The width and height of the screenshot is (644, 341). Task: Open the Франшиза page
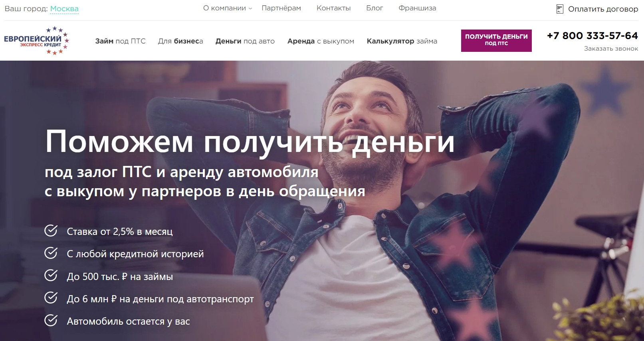click(417, 8)
